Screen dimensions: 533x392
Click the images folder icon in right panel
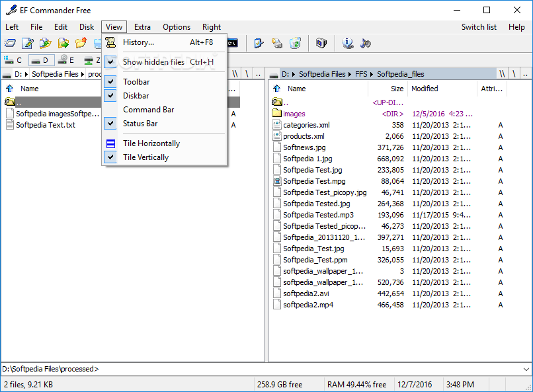276,114
